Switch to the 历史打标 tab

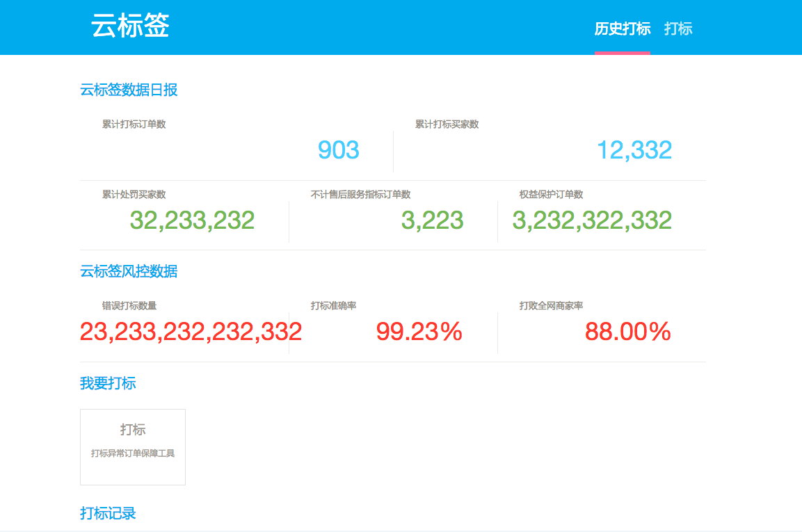click(x=622, y=29)
